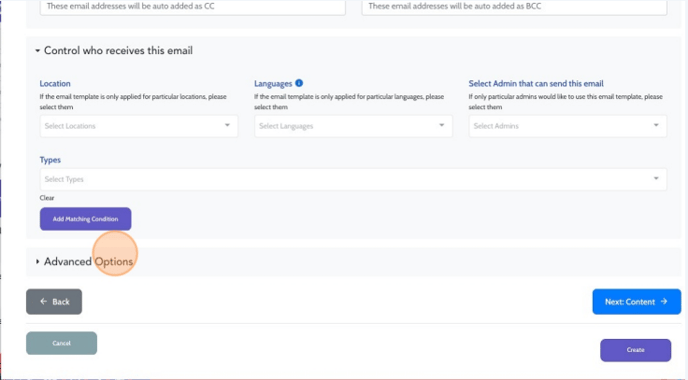688x380 pixels.
Task: Click the Cancel button
Action: pyautogui.click(x=61, y=343)
